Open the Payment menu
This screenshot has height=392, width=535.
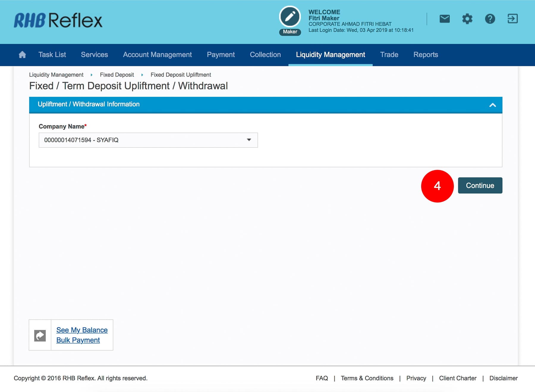point(221,55)
